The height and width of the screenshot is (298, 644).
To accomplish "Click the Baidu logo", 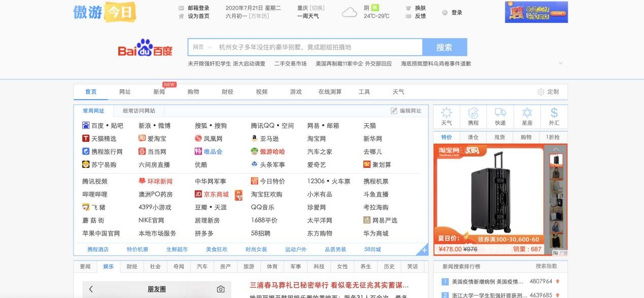I will [x=145, y=48].
